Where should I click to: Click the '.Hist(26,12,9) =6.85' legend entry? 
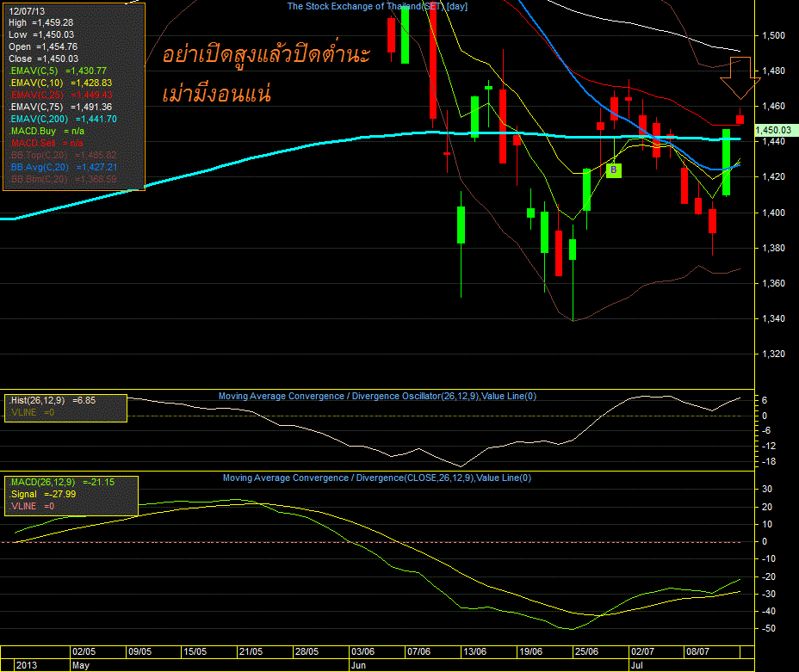[52, 401]
